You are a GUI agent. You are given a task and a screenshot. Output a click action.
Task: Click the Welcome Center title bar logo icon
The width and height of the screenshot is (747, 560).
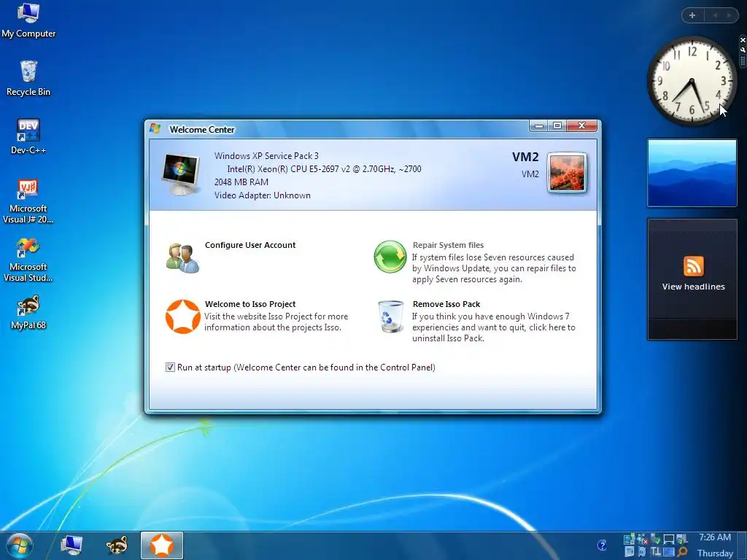pos(155,128)
